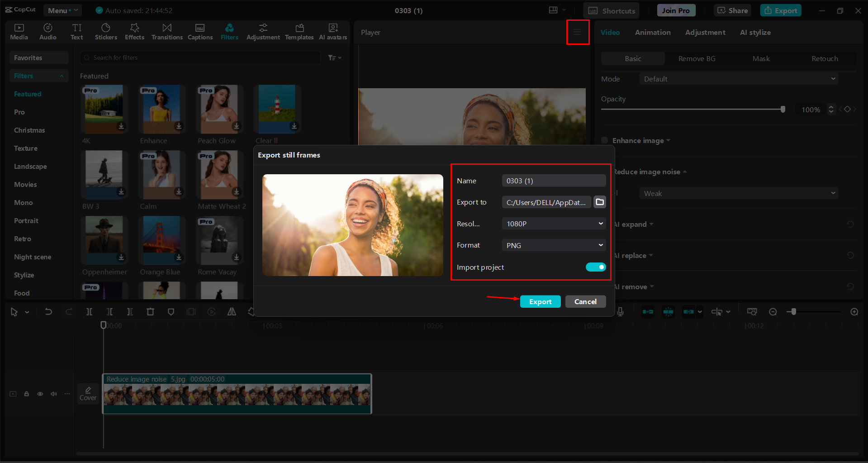Click the Delete icon in the timeline toolbar
Screen dimensions: 868x463
(151, 311)
